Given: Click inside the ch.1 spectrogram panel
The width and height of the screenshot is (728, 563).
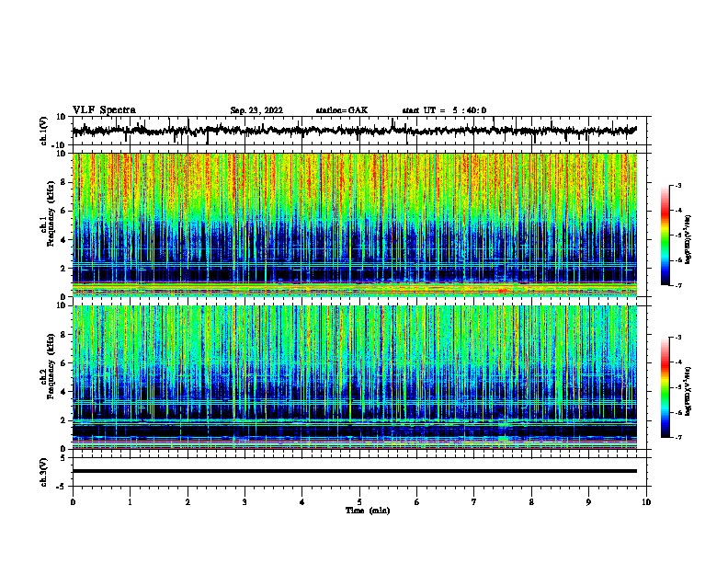Looking at the screenshot, I should point(354,224).
